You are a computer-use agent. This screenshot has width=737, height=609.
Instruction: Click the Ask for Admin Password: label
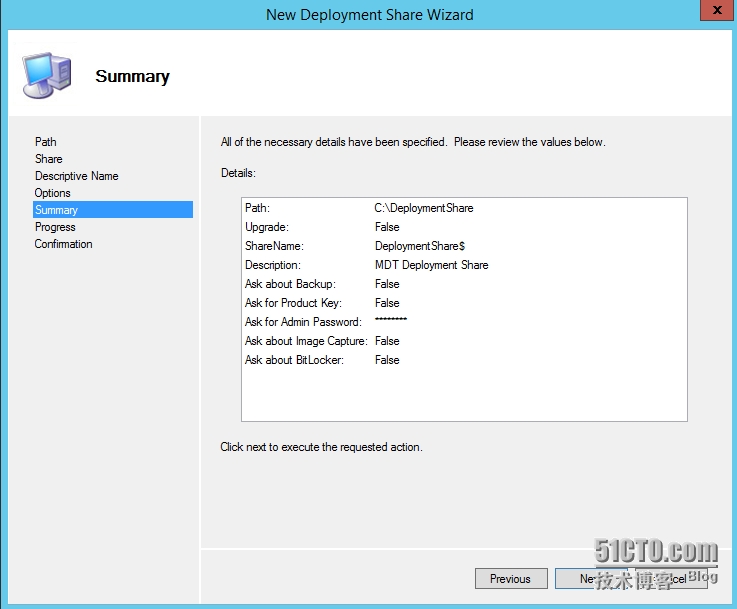coord(303,322)
